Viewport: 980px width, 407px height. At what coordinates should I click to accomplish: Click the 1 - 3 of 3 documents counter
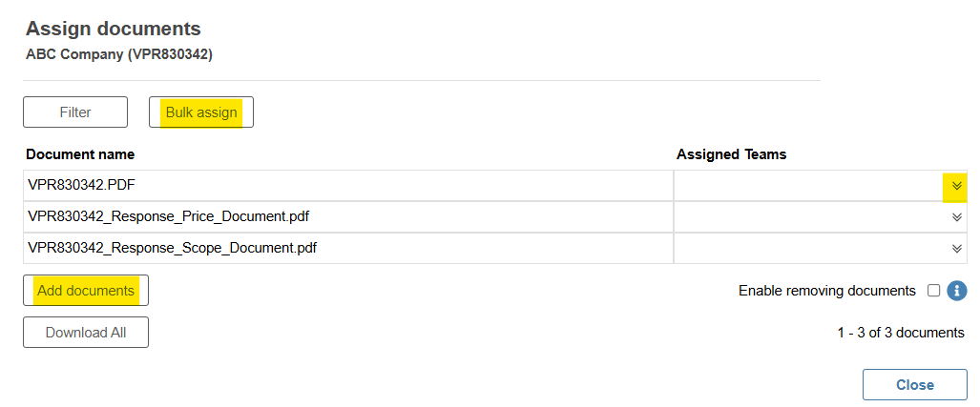(x=901, y=333)
